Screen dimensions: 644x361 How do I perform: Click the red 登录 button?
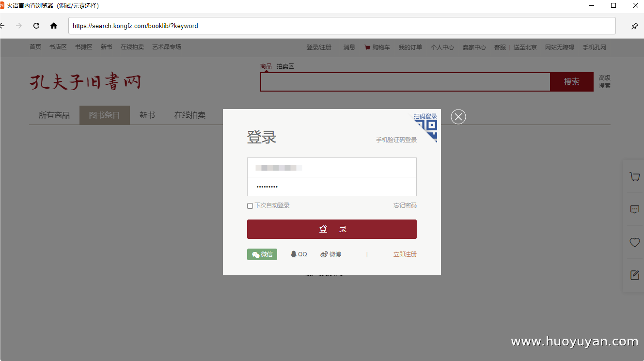[x=332, y=229]
